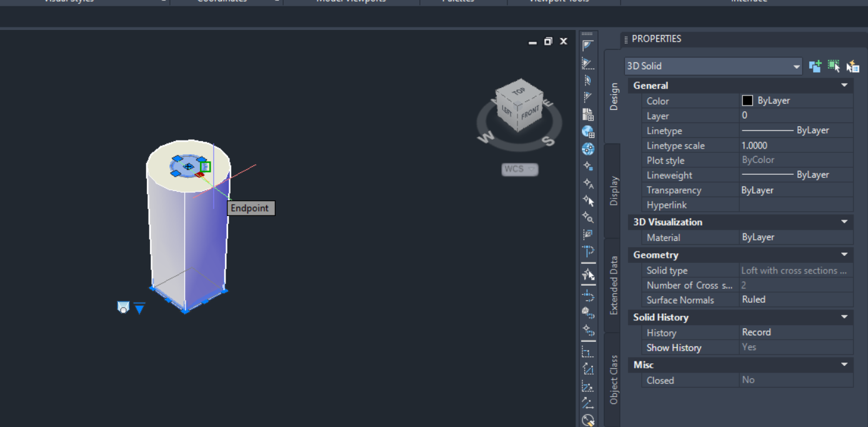
Task: Open the 3D Solid object type dropdown
Action: 796,66
